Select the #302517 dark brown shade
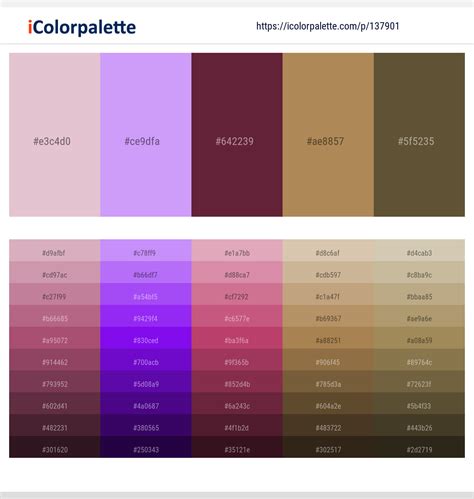 [328, 447]
